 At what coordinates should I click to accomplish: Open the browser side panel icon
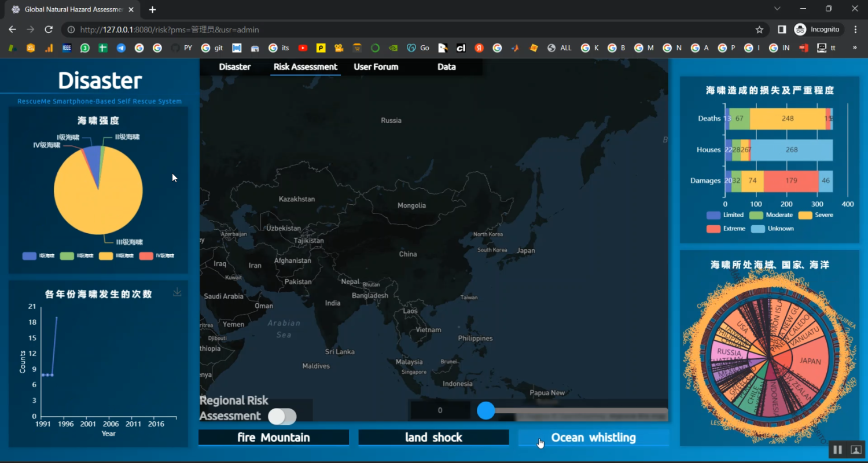[781, 30]
